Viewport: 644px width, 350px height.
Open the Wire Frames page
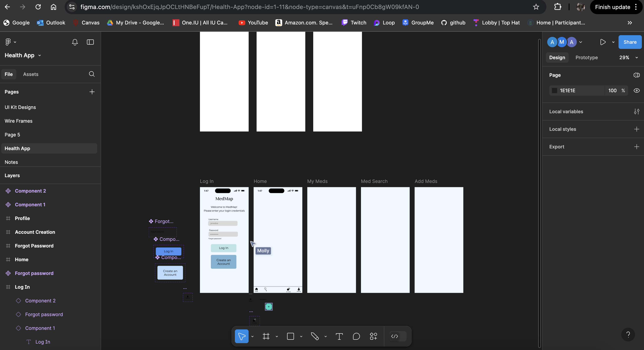18,121
